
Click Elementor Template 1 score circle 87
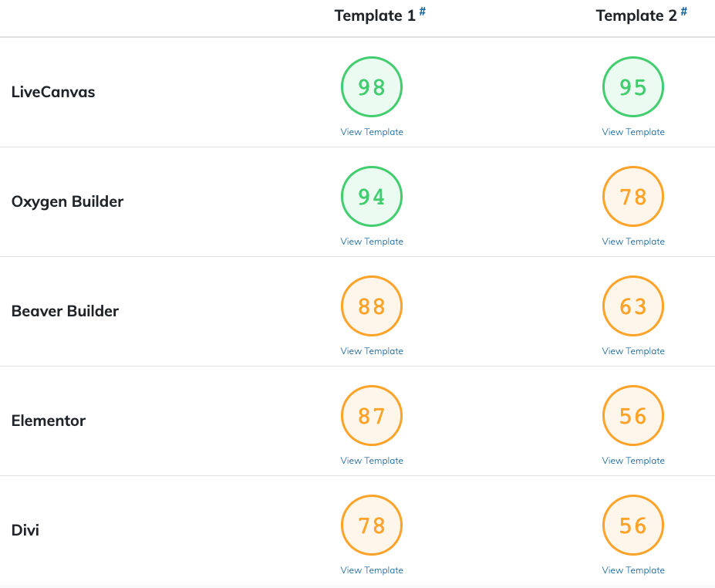coord(372,416)
